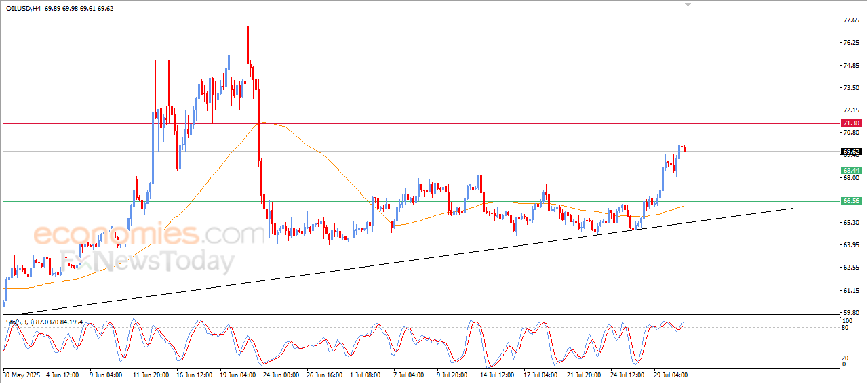
Task: Click the stochastic 80 level label
Action: pyautogui.click(x=845, y=328)
